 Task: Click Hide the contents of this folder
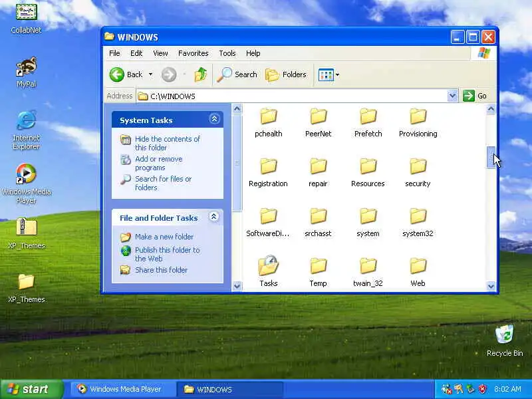(168, 143)
